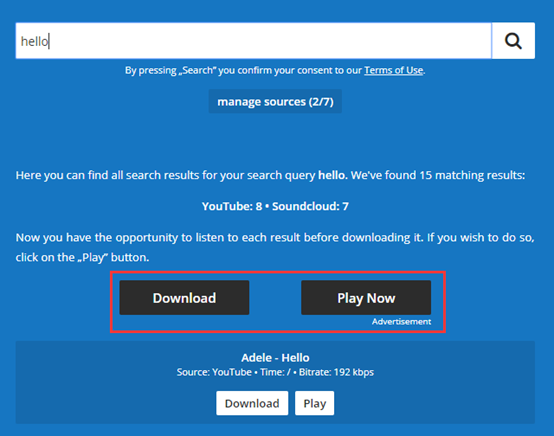Click the Soundcloud: 7 results count

point(310,206)
